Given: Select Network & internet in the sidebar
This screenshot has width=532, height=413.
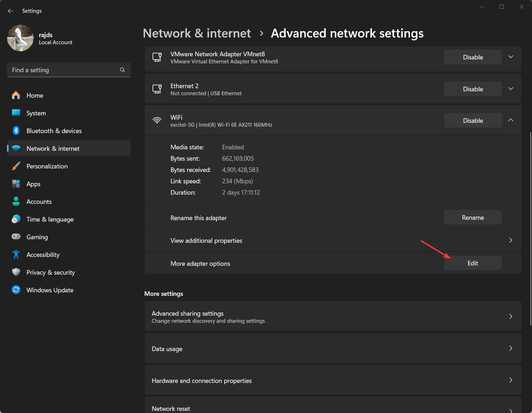Looking at the screenshot, I should (53, 148).
